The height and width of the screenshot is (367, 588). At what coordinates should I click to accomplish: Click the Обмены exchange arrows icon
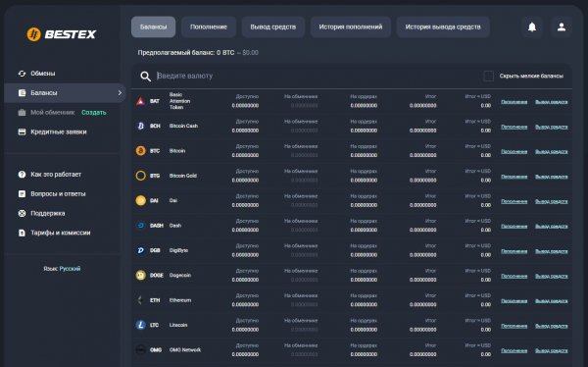23,74
